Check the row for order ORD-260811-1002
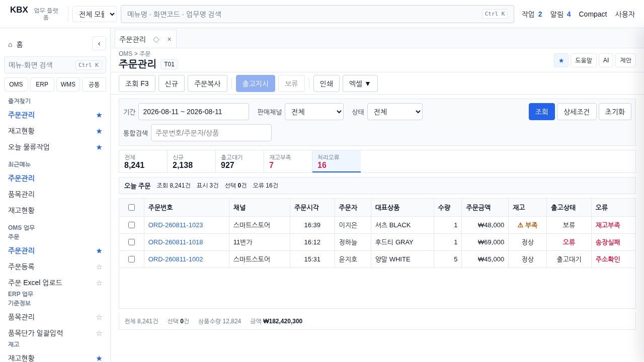 [x=131, y=259]
